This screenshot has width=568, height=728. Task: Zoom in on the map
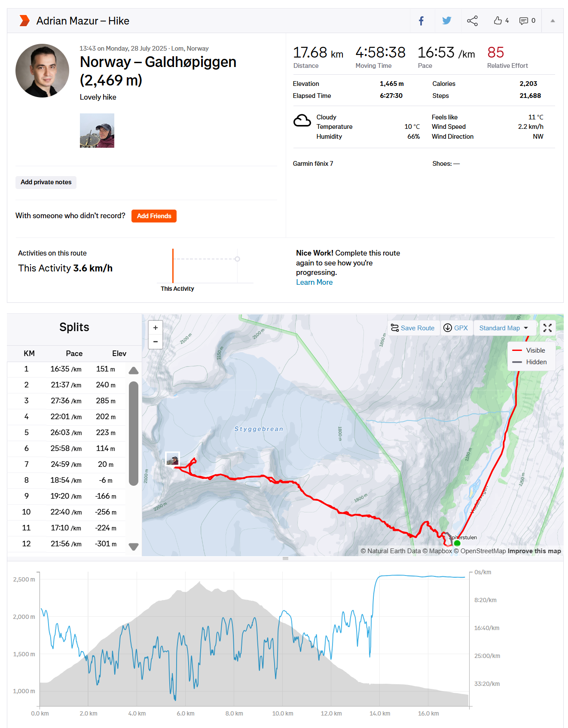coord(156,328)
